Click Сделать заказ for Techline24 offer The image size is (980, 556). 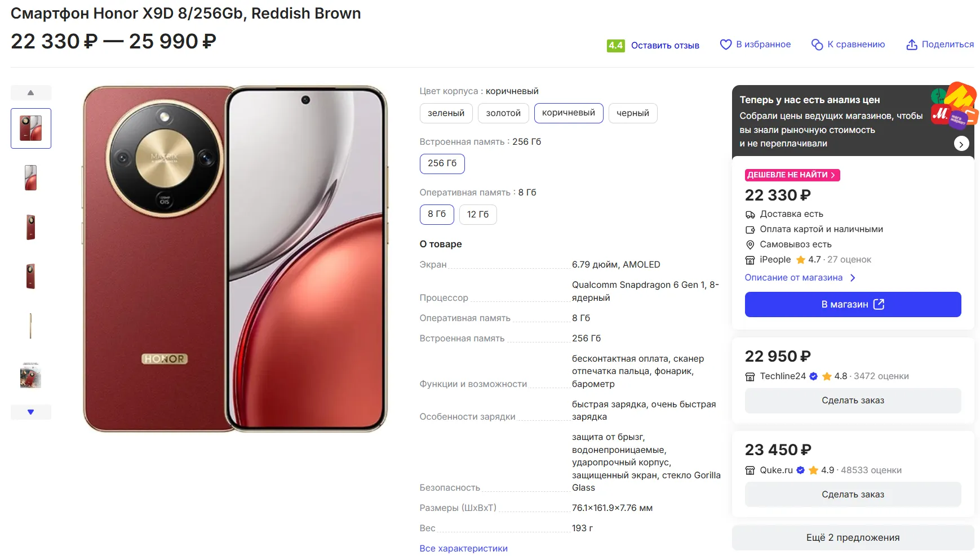[852, 401]
